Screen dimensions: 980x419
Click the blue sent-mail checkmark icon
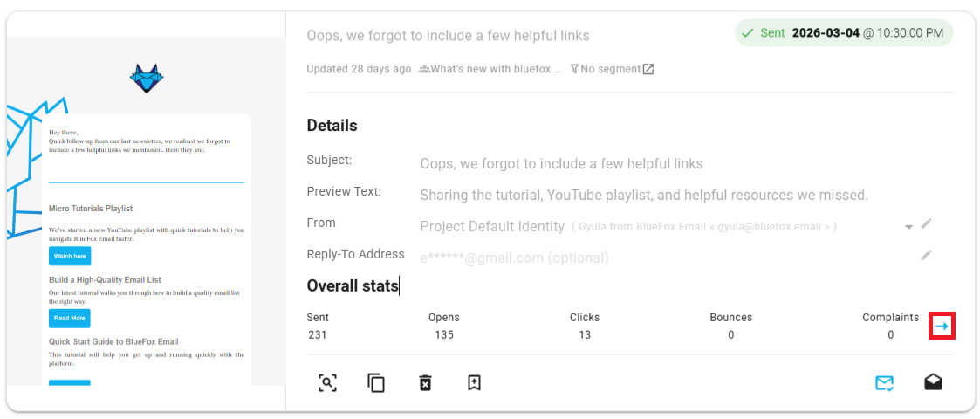[x=884, y=382]
